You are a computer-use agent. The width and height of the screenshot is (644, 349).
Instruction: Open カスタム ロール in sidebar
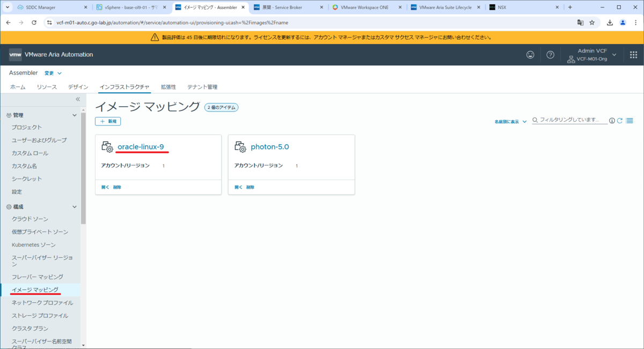click(x=30, y=153)
